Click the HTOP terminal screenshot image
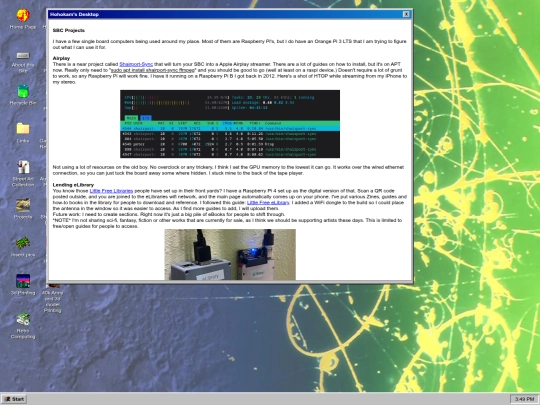Screen dimensions: 540x405 [x=230, y=124]
